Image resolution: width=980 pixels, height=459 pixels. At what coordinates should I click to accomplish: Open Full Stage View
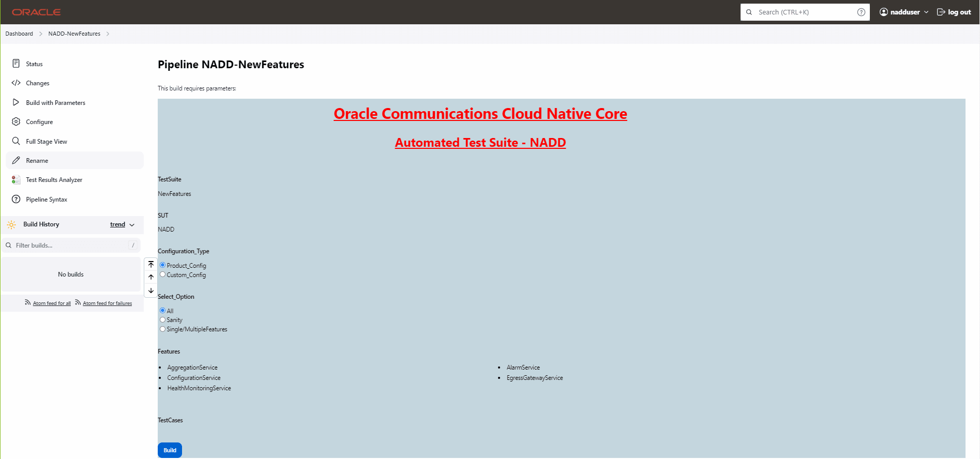pyautogui.click(x=75, y=141)
